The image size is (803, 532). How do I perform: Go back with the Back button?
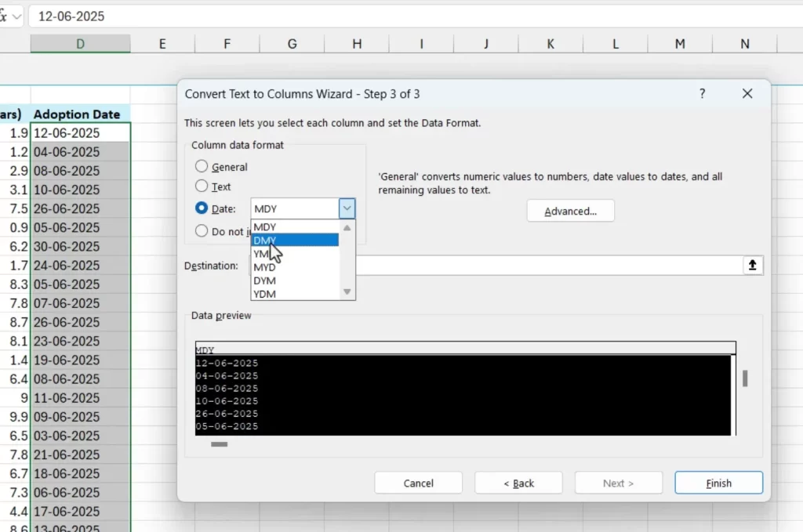coord(518,483)
